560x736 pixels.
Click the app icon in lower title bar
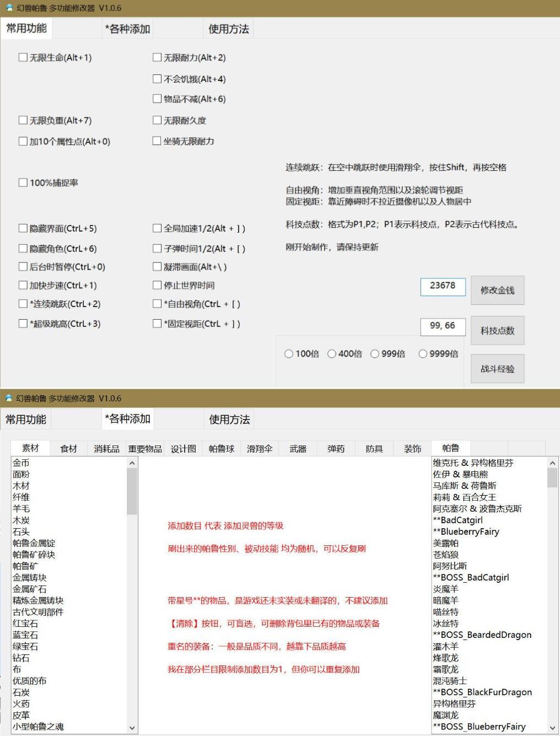[9, 398]
